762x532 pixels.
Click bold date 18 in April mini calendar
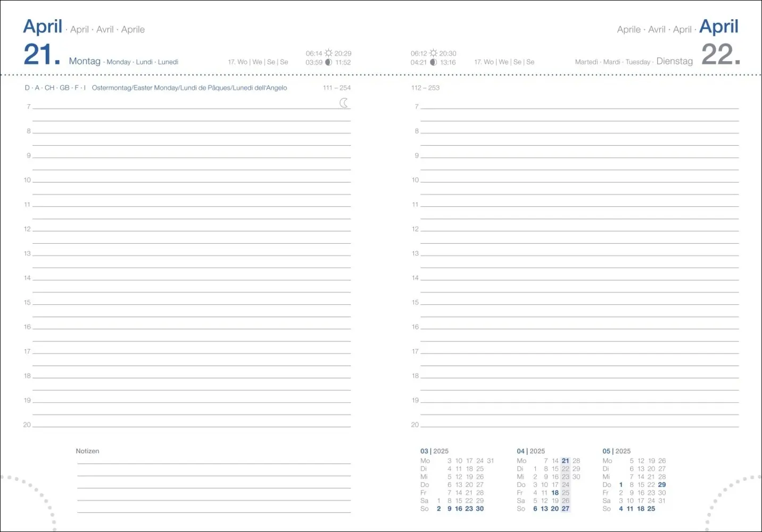[555, 493]
